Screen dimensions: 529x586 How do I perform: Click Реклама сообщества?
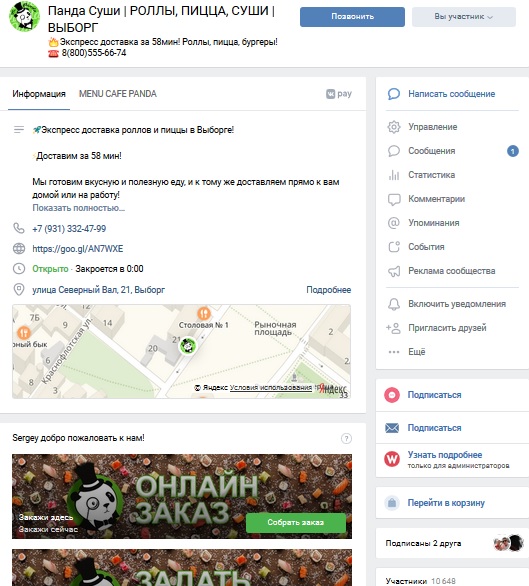click(x=452, y=271)
